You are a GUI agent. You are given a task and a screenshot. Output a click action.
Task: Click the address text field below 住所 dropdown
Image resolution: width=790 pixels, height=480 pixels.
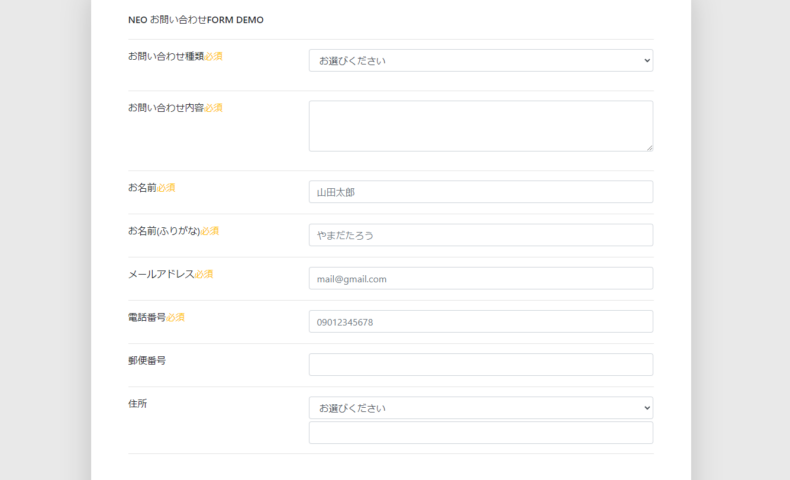(x=481, y=433)
